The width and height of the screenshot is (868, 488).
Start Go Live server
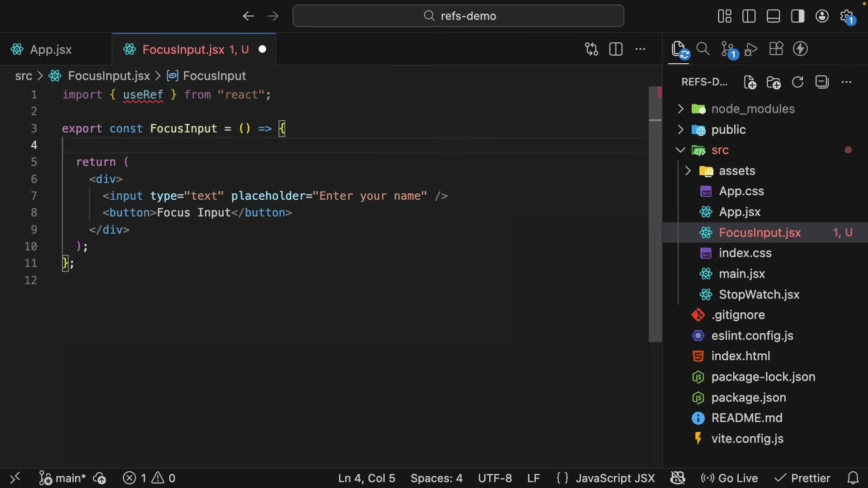click(729, 478)
